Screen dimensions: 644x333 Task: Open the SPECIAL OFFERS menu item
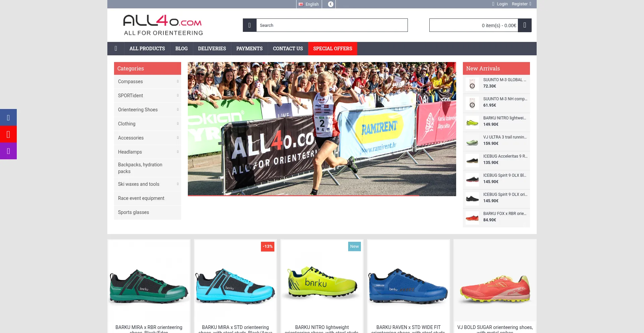(333, 49)
